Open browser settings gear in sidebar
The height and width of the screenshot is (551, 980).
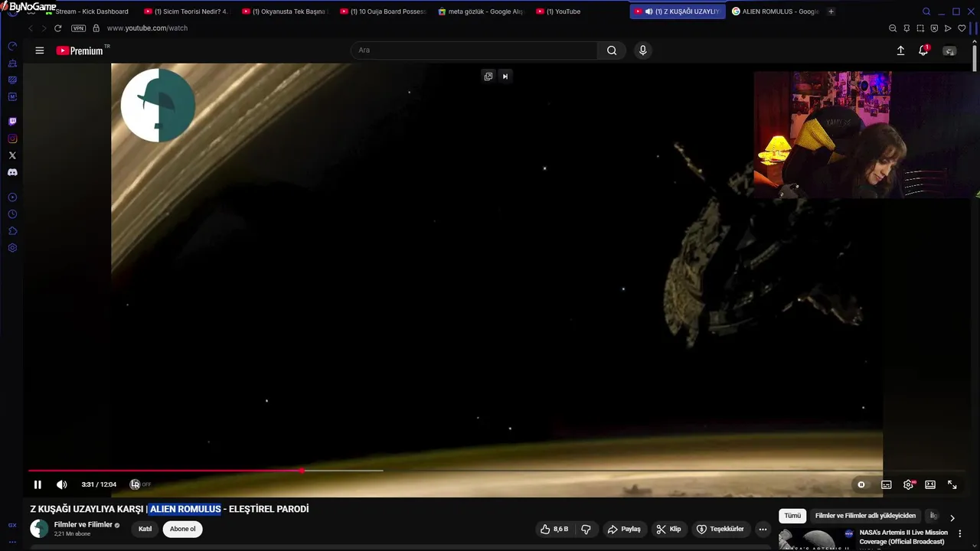[12, 248]
